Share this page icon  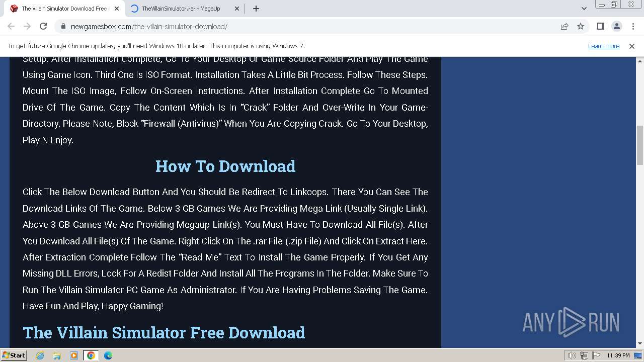click(565, 27)
